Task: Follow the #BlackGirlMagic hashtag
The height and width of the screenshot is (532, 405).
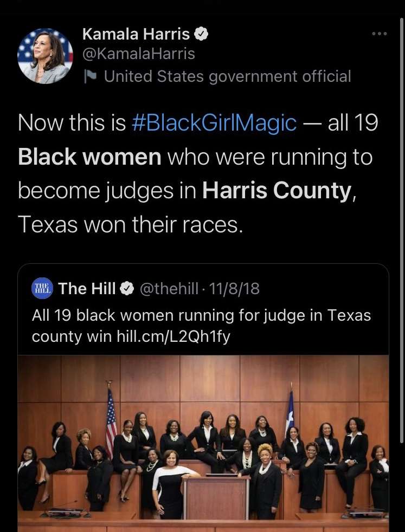Action: (x=214, y=123)
